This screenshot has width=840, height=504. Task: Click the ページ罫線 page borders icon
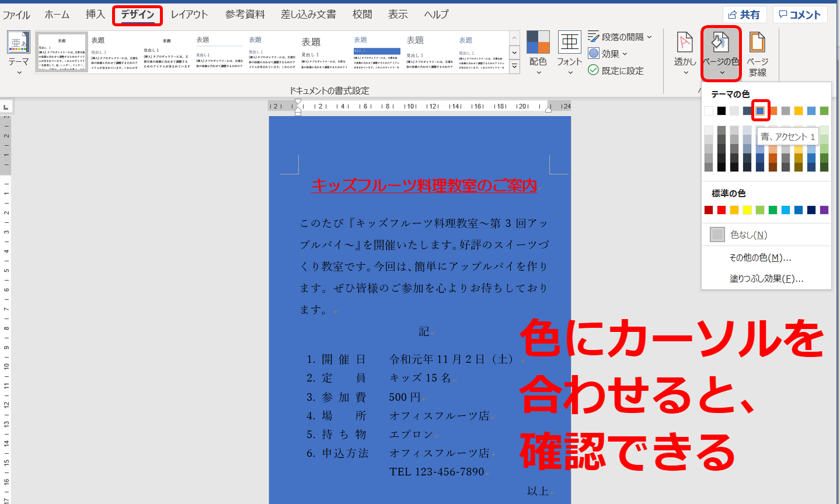pyautogui.click(x=757, y=54)
